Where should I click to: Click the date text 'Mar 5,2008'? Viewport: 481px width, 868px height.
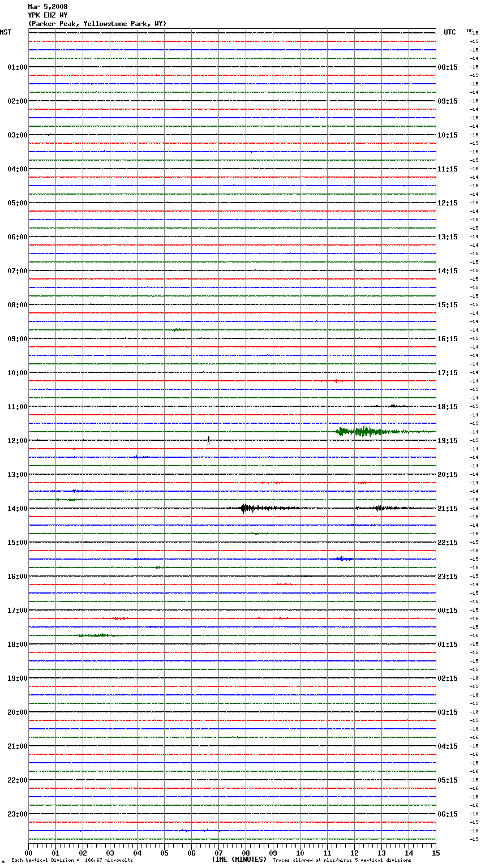pos(48,7)
